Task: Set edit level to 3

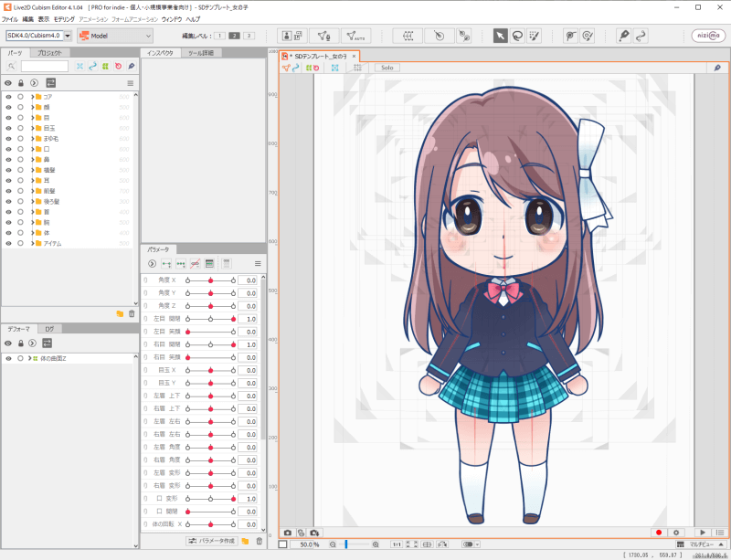Action: (249, 36)
